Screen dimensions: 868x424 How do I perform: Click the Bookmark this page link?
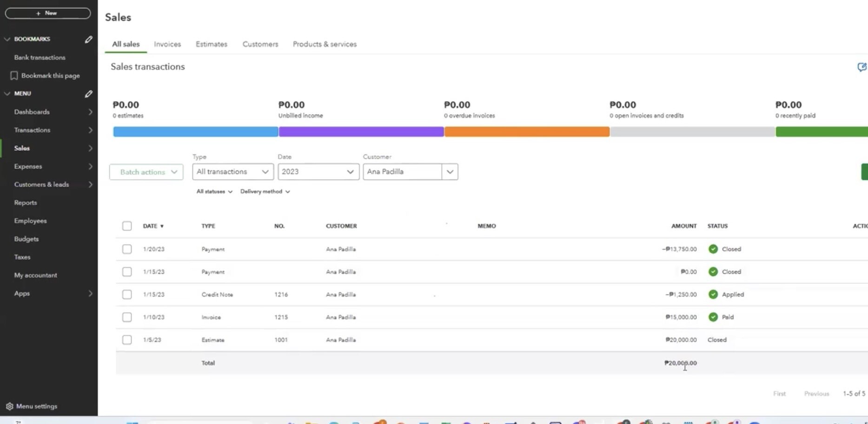coord(50,76)
